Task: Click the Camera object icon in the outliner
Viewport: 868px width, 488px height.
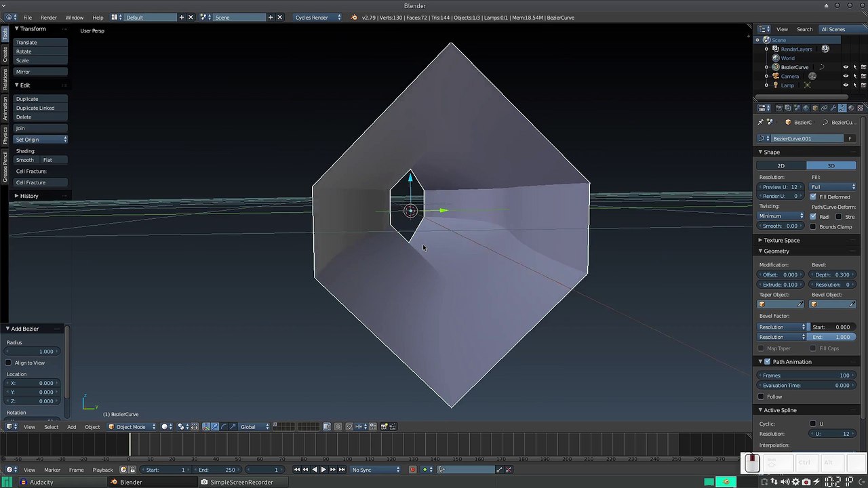Action: tap(776, 76)
